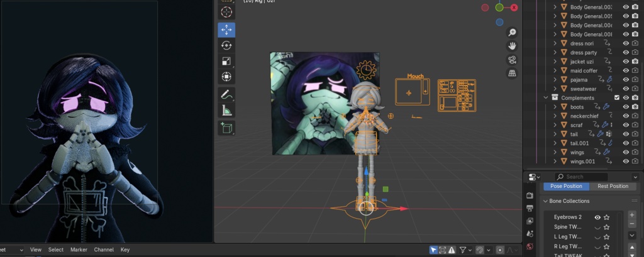The height and width of the screenshot is (257, 644).
Task: Click wrench modifier icon on wings row
Action: tap(606, 152)
